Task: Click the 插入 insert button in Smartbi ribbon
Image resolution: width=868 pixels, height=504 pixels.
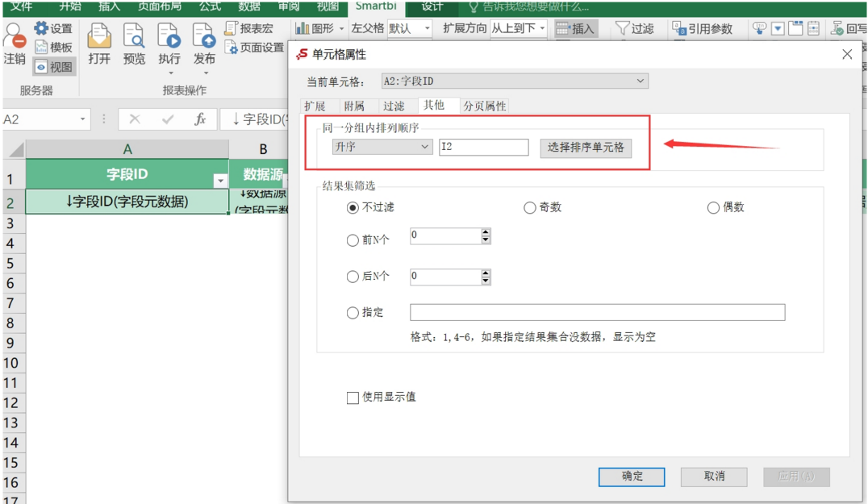Action: pyautogui.click(x=574, y=29)
